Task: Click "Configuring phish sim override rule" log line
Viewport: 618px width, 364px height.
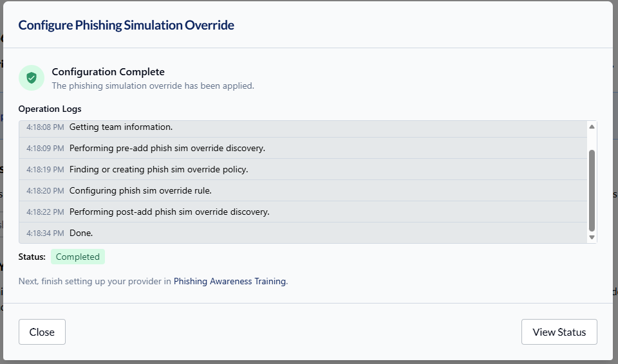Action: 140,190
